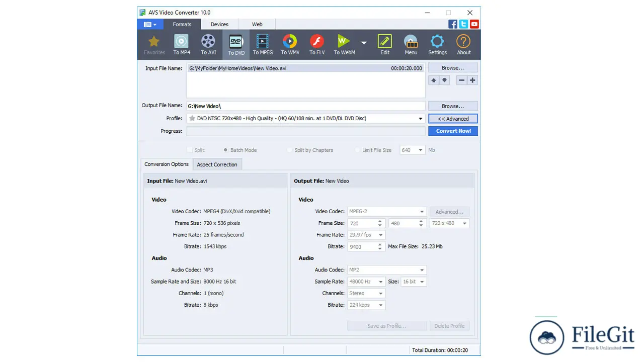Open the Conversion Options tab
Image resolution: width=644 pixels, height=362 pixels.
point(167,164)
